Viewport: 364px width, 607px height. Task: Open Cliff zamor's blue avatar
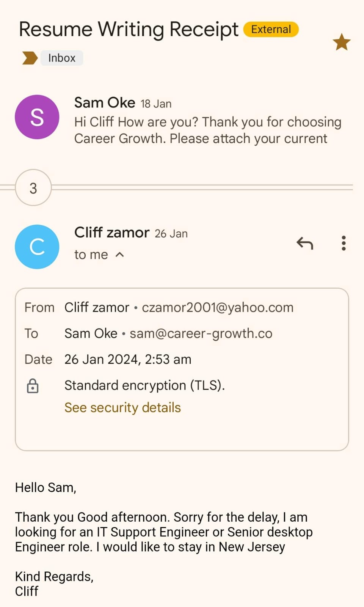pyautogui.click(x=37, y=247)
